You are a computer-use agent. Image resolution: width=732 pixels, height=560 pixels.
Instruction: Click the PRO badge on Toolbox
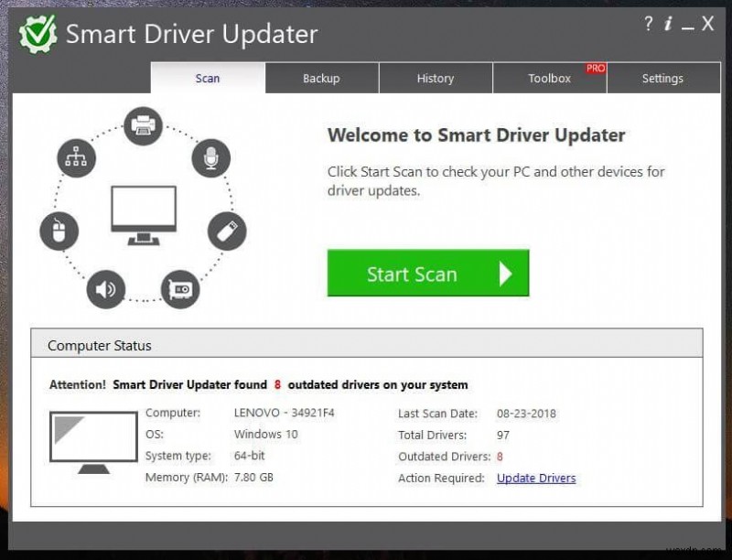coord(596,69)
